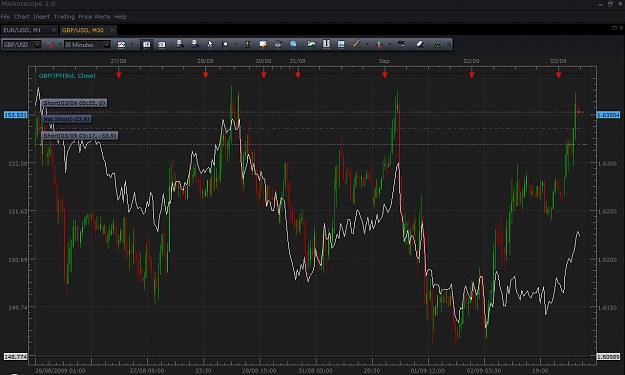Select the cursor pointer tool

210,45
